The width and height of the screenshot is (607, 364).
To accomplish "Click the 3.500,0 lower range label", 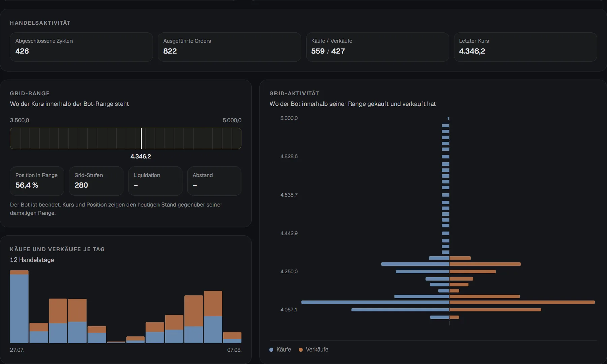I will (20, 120).
